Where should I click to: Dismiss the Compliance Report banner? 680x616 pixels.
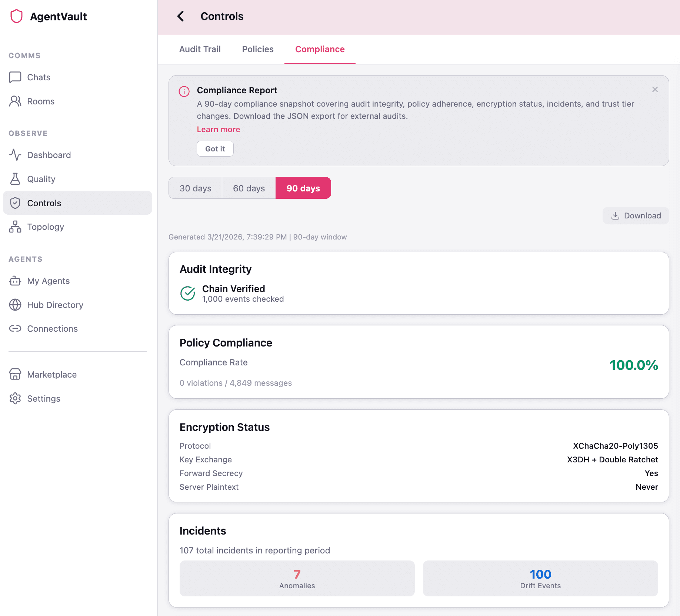coord(655,90)
